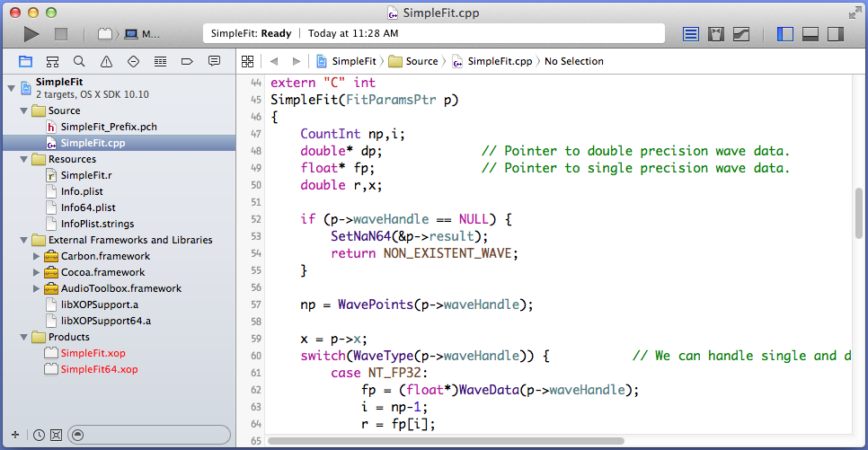Viewport: 868px width, 450px height.
Task: Click the activity status display SimpleFit: Ready
Action: point(433,34)
